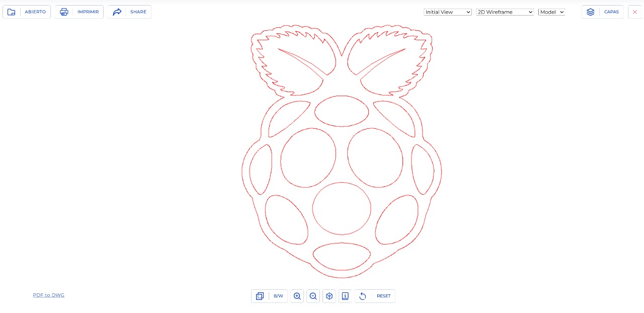This screenshot has width=644, height=313.
Task: Open the drawing info icon
Action: tap(345, 296)
